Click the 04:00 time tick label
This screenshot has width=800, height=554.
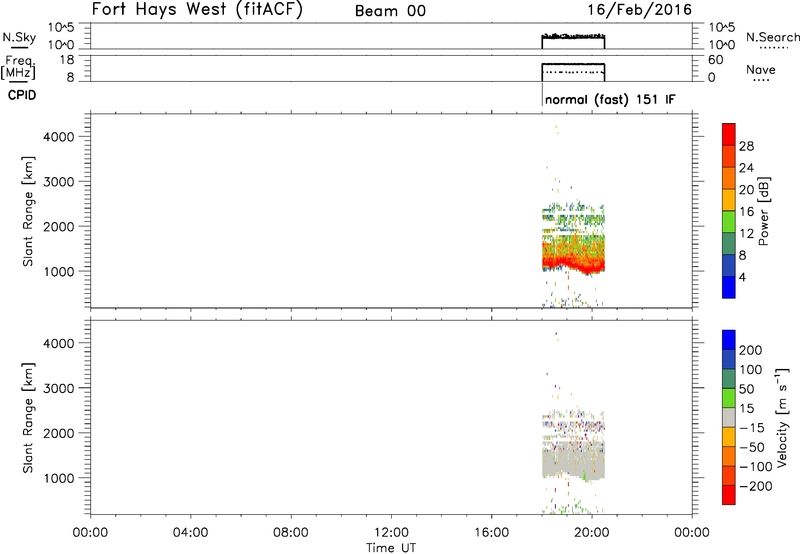point(190,533)
